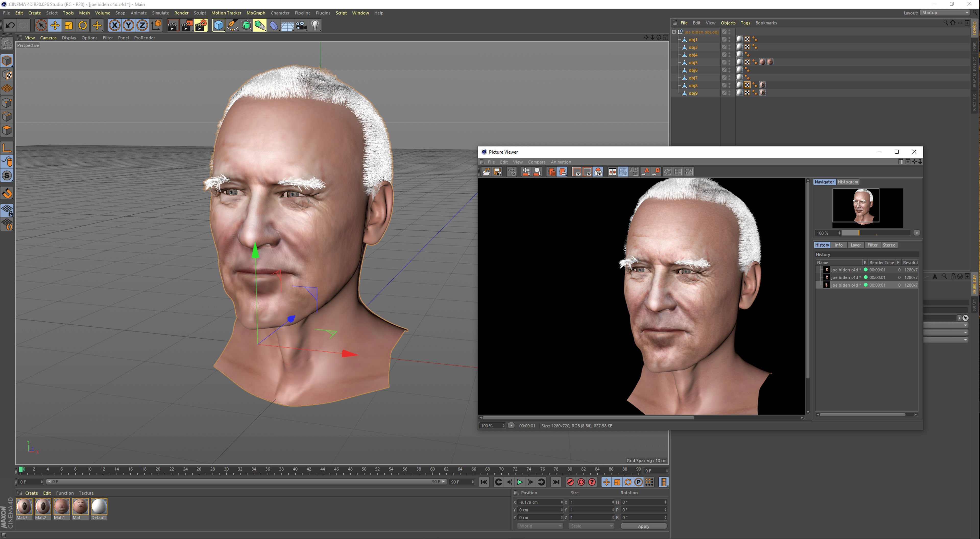Open Tags menu in Object Manager

pyautogui.click(x=745, y=23)
